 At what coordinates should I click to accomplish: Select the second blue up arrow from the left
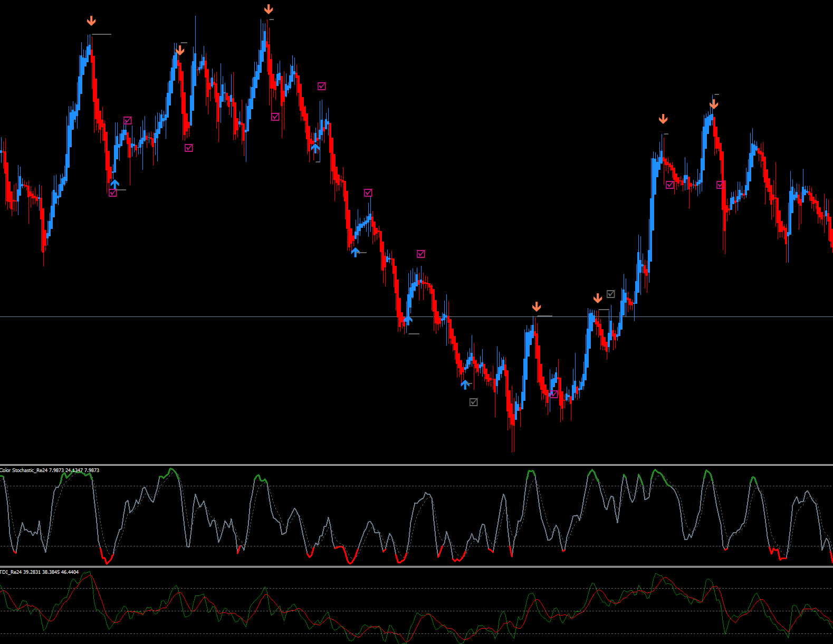click(x=315, y=148)
